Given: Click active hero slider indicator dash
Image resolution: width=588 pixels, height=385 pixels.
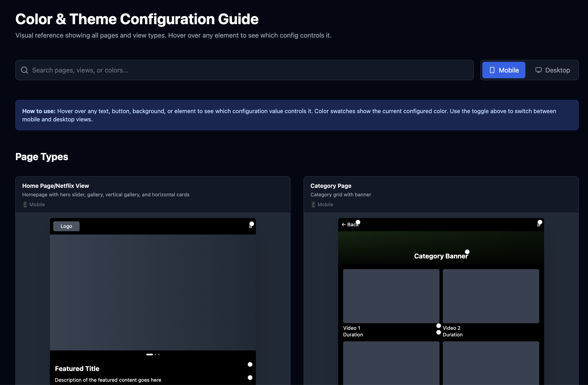Looking at the screenshot, I should click(x=150, y=355).
